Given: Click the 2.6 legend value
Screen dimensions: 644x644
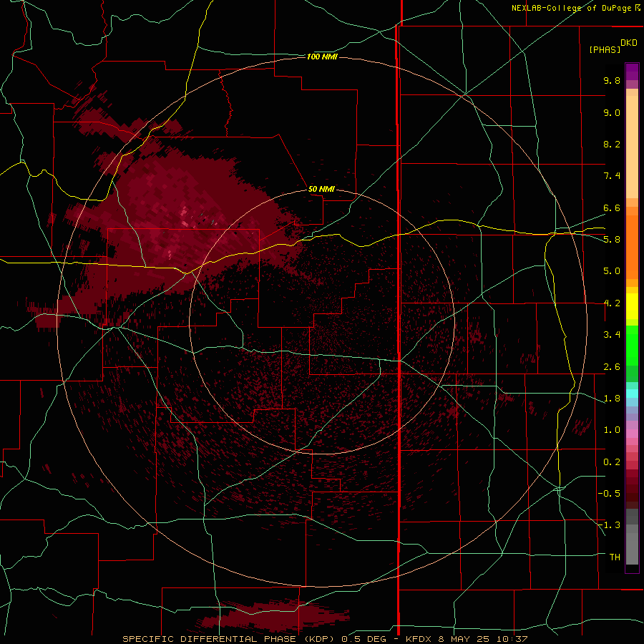Looking at the screenshot, I should [x=612, y=367].
